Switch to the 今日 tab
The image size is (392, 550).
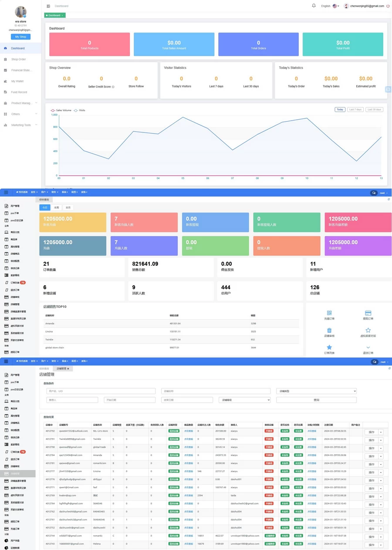coord(45,208)
